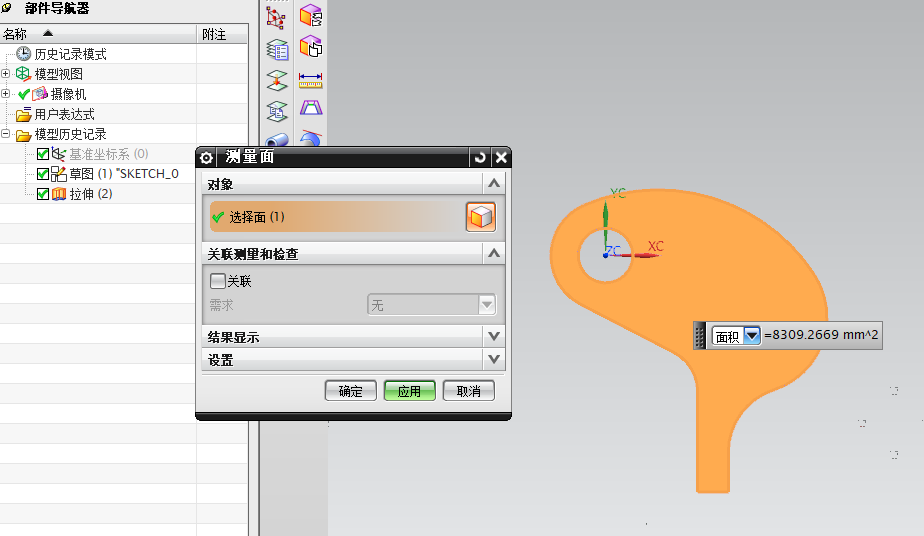
Task: Click the 应用 button
Action: (x=409, y=391)
